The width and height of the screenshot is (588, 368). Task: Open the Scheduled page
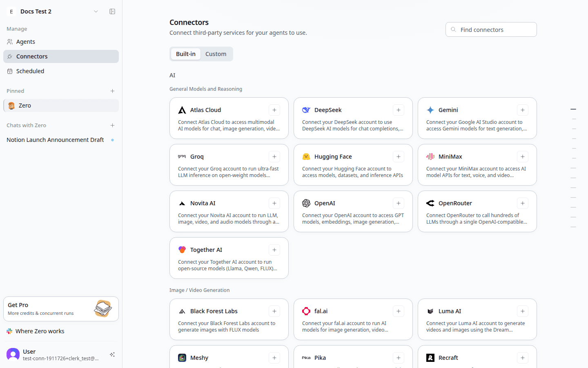(61, 71)
